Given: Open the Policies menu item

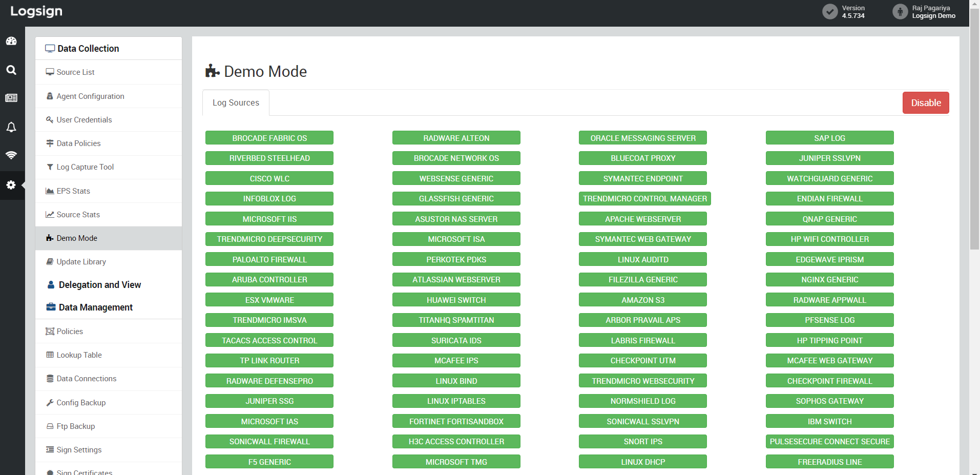Looking at the screenshot, I should coord(109,332).
